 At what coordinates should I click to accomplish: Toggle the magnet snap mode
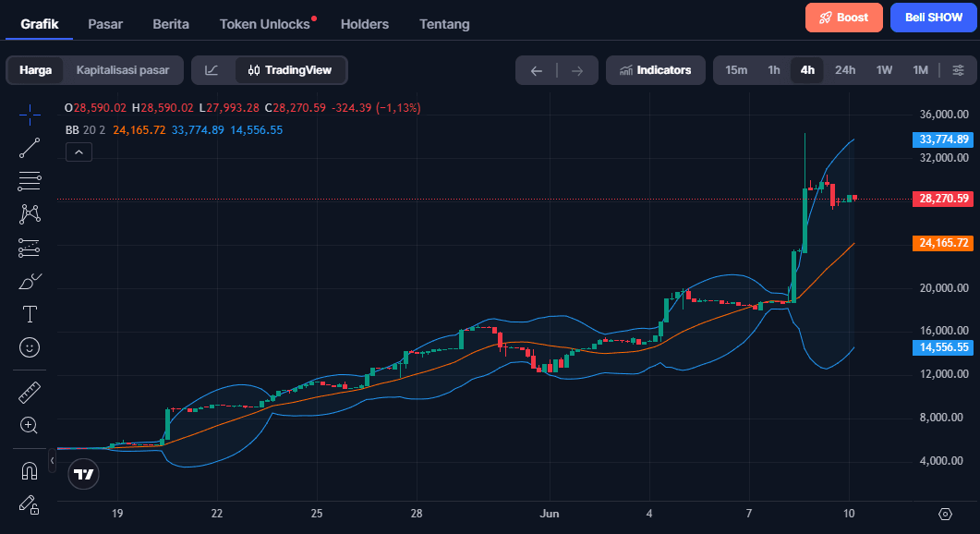[30, 471]
